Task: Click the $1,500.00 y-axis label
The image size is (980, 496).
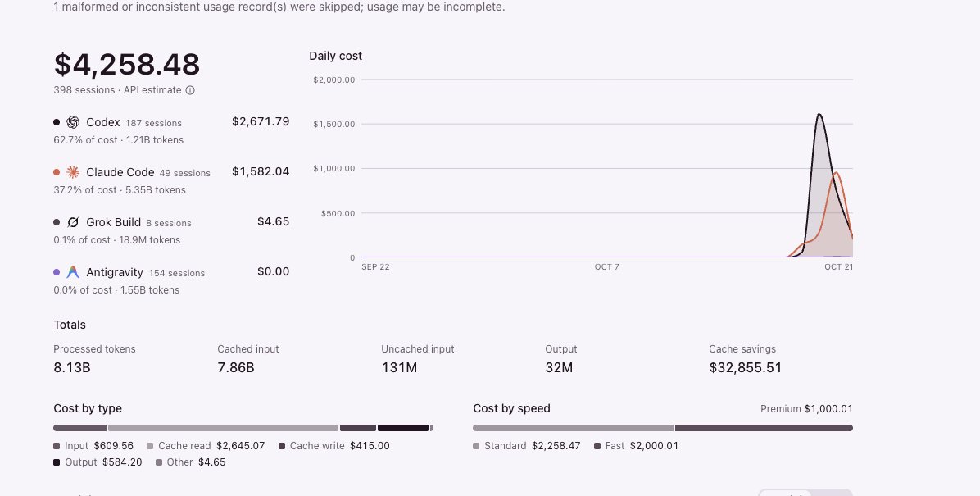Action: [x=334, y=124]
